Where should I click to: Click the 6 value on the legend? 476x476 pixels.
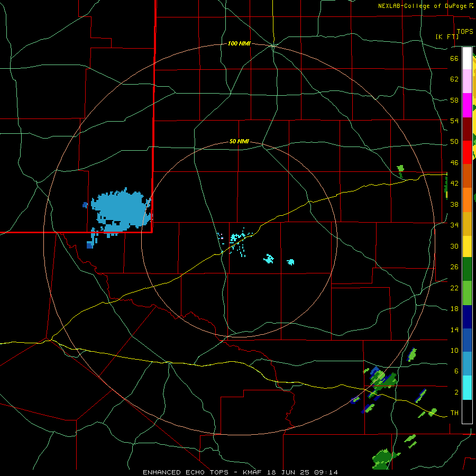[x=456, y=371]
